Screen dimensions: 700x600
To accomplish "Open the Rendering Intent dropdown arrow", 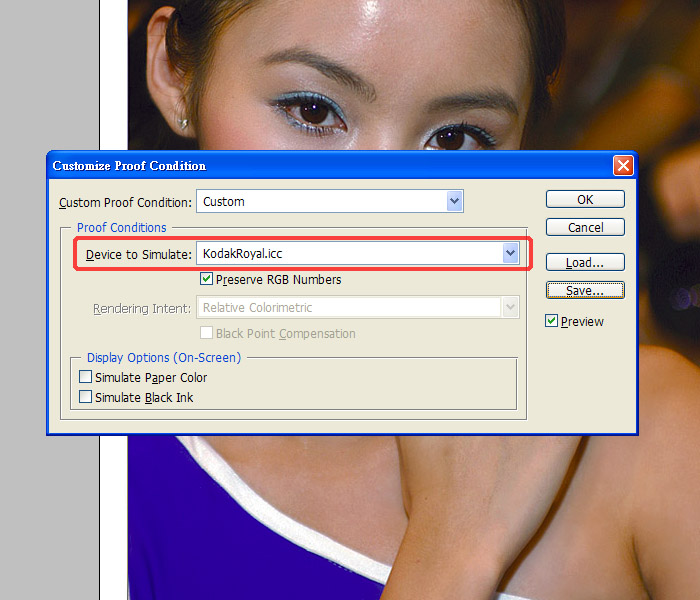I will 511,308.
